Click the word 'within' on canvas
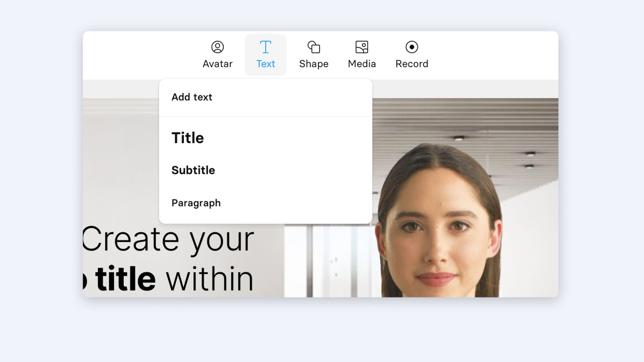This screenshot has width=644, height=362. pyautogui.click(x=210, y=279)
